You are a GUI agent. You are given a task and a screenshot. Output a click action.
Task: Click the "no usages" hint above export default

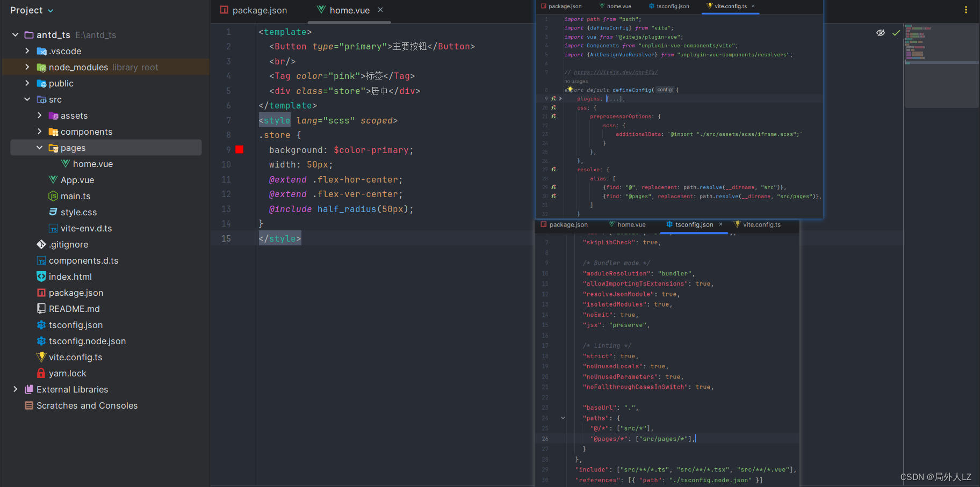576,82
